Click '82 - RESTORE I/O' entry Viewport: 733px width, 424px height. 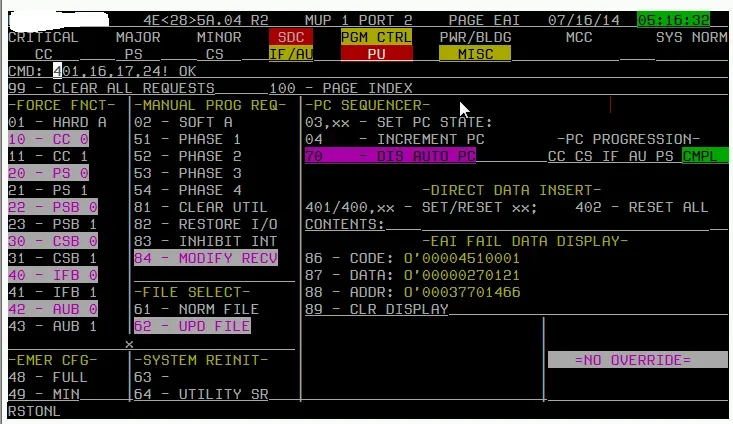[206, 224]
